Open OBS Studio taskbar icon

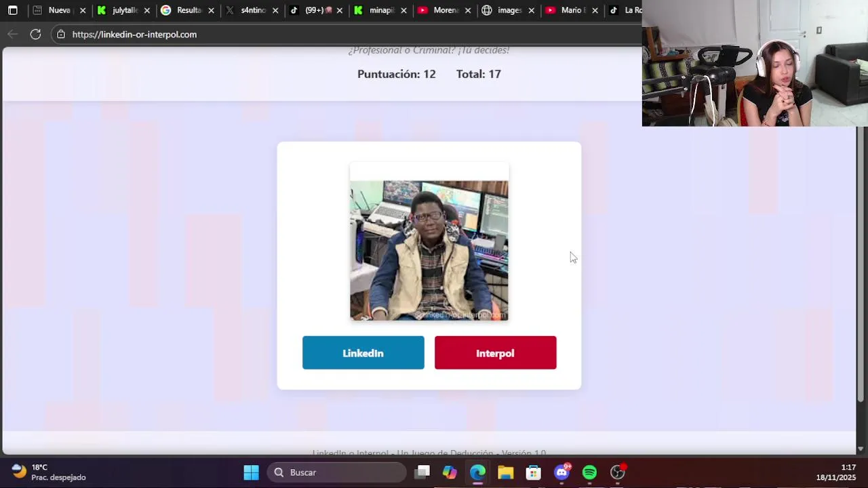618,472
